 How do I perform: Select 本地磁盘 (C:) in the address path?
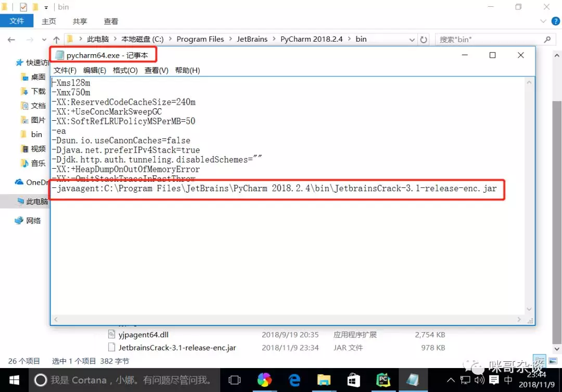pyautogui.click(x=142, y=39)
